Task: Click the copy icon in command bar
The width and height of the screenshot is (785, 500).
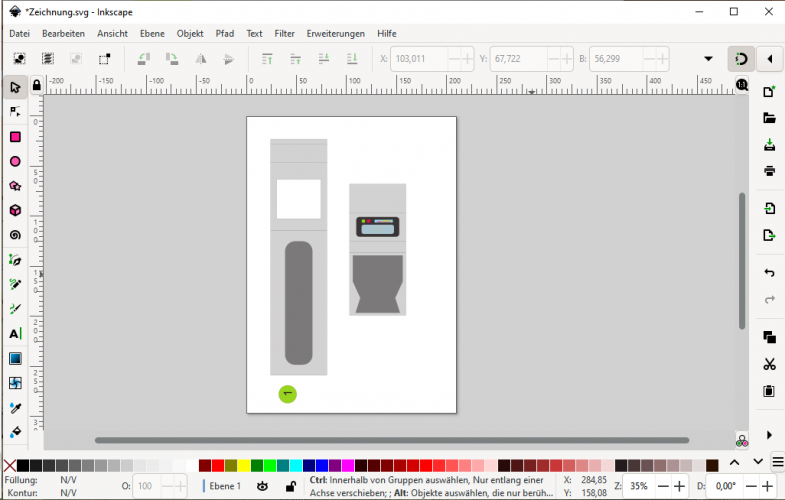Action: coord(769,337)
